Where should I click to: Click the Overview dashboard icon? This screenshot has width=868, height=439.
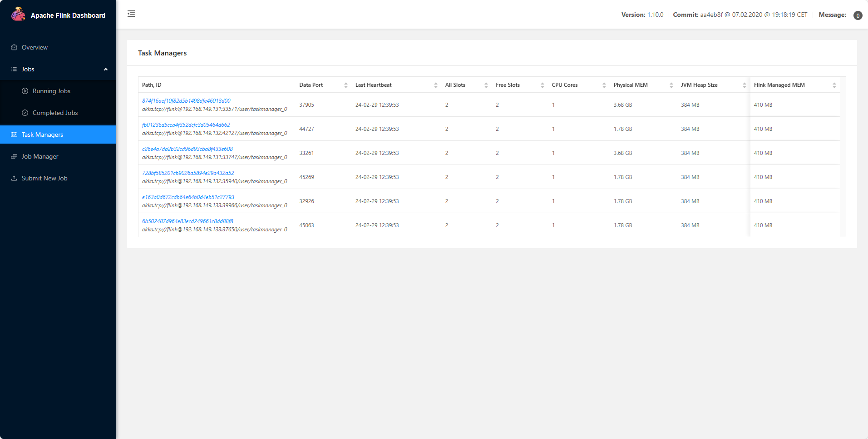coord(14,47)
